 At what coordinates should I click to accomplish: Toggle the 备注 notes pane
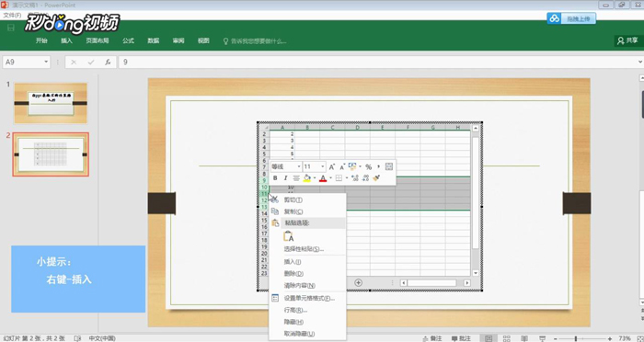click(432, 338)
